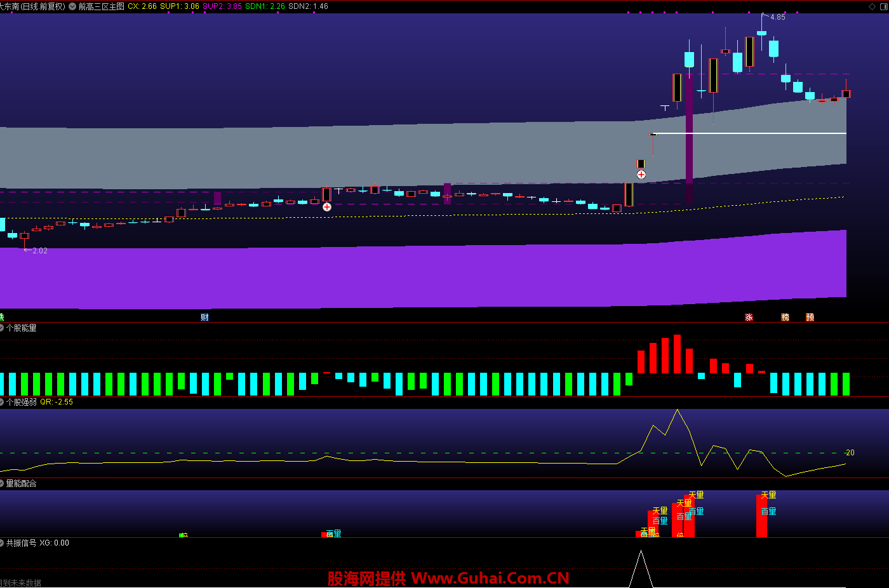Click the 2.02 low price label
Image resolution: width=889 pixels, height=588 pixels.
pos(40,251)
